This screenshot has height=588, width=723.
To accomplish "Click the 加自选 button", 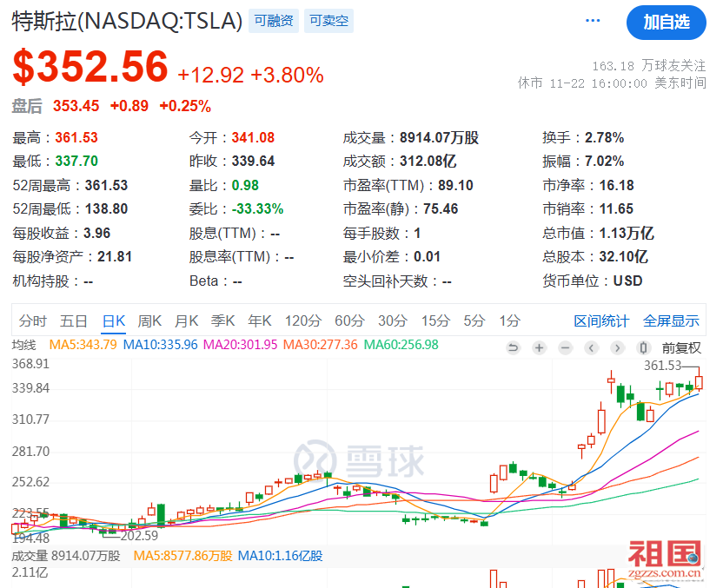I will click(x=667, y=22).
